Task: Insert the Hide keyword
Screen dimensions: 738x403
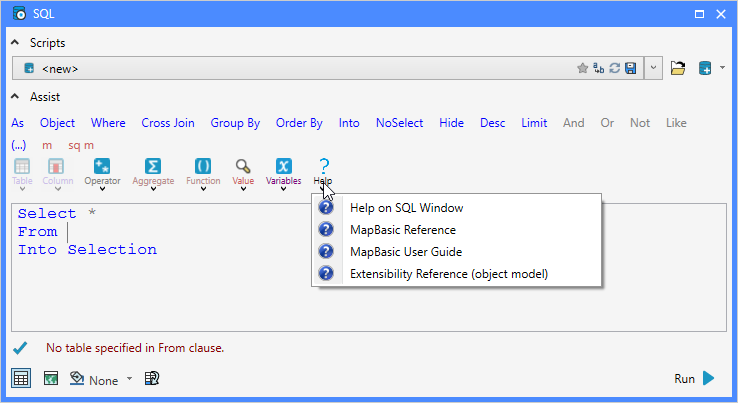Action: [451, 123]
